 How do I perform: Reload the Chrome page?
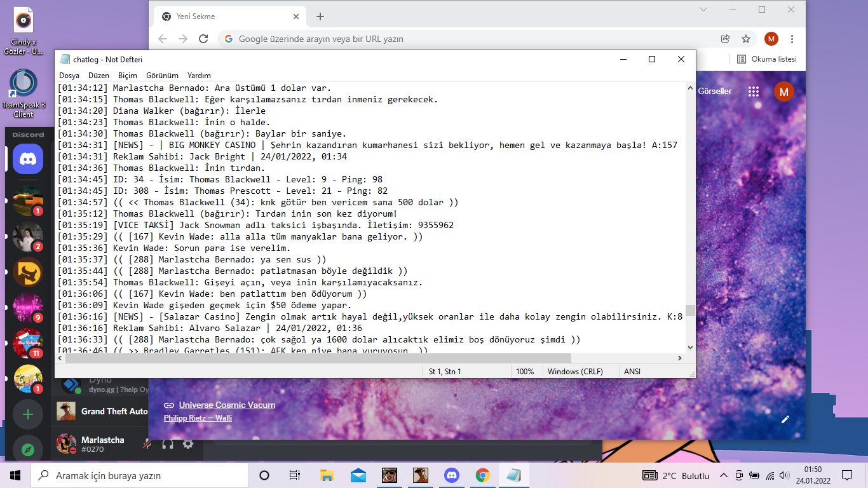point(203,39)
